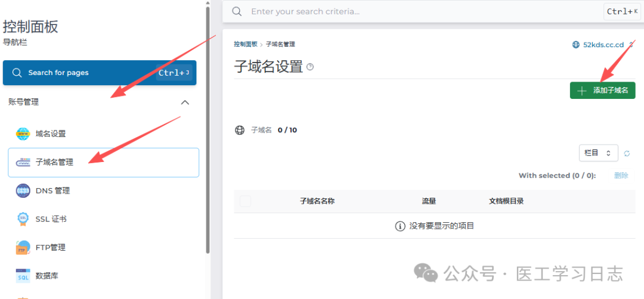Sort by 流量 column header
The width and height of the screenshot is (644, 299).
click(429, 201)
